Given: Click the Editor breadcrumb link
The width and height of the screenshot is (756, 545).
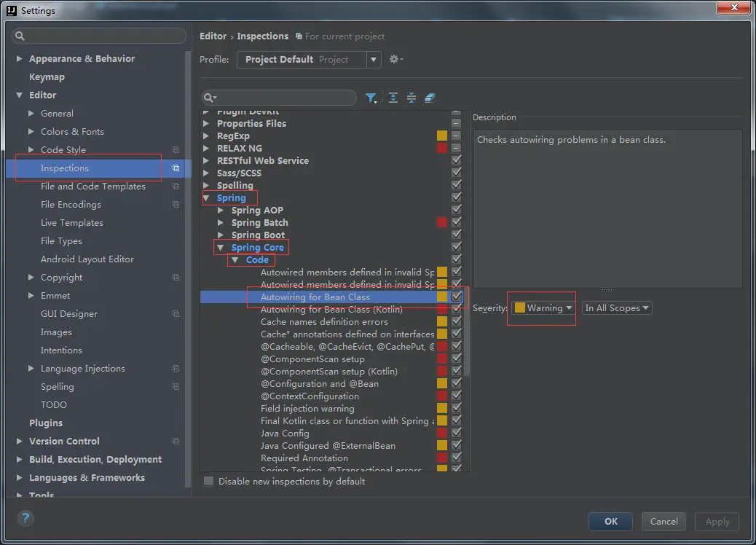Looking at the screenshot, I should point(213,36).
